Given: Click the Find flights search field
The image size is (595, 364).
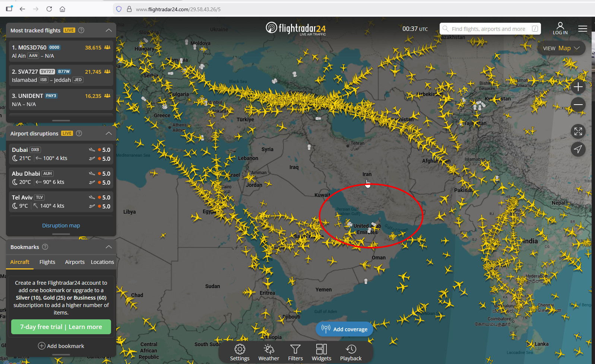Looking at the screenshot, I should (490, 29).
